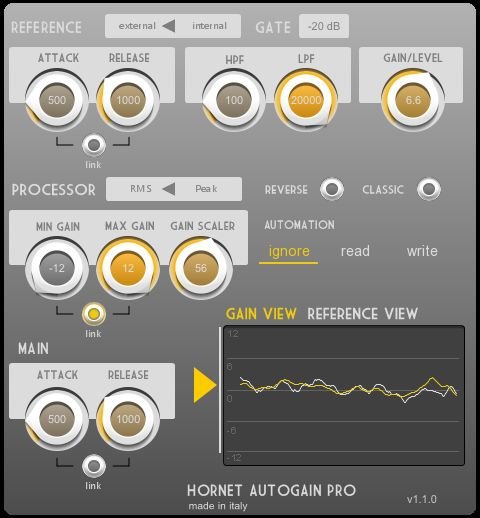Set automation to write

(x=422, y=251)
